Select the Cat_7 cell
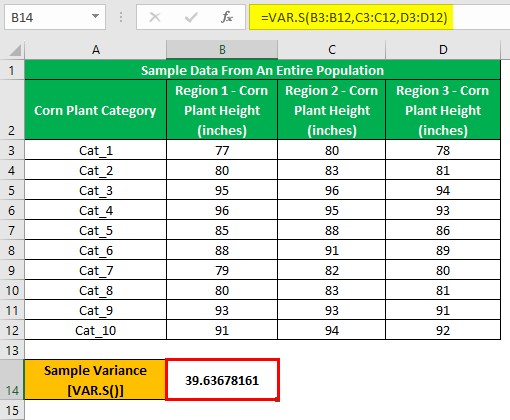Image resolution: width=510 pixels, height=420 pixels. (95, 270)
